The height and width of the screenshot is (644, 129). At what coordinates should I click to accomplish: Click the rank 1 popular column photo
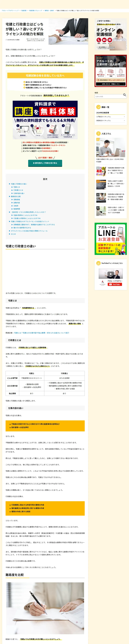pos(111,147)
